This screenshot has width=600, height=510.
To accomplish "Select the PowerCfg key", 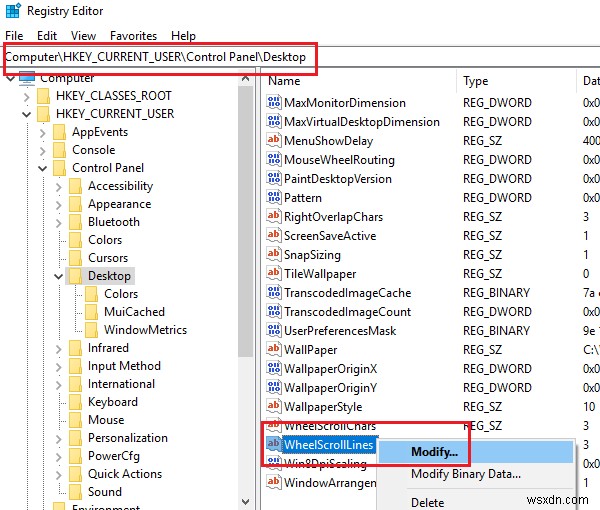I will pyautogui.click(x=114, y=456).
